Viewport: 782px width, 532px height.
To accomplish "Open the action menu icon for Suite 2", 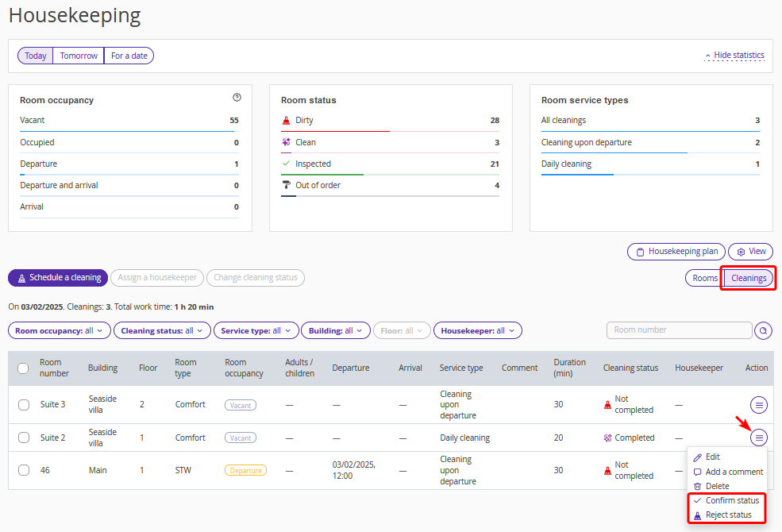I will (x=759, y=438).
